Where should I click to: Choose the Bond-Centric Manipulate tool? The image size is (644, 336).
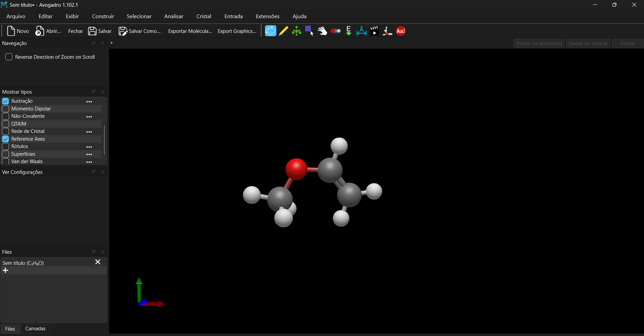click(x=335, y=31)
